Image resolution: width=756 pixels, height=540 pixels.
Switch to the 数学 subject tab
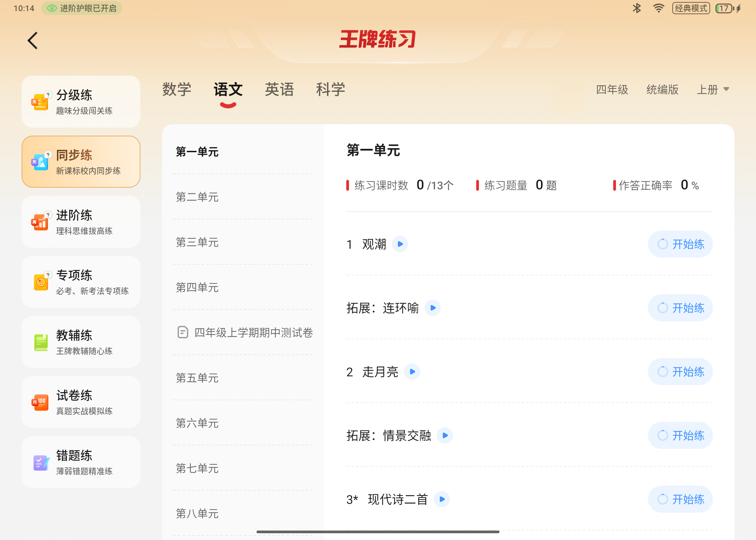pos(177,89)
